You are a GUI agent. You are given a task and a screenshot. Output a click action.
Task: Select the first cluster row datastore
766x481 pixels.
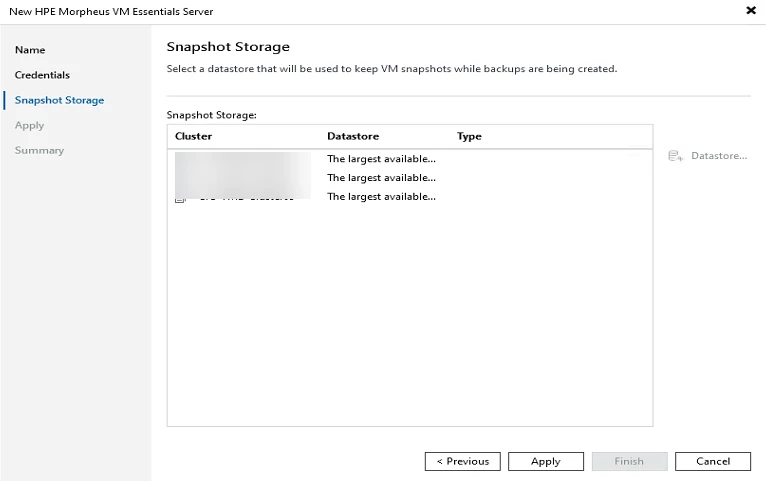coord(381,158)
